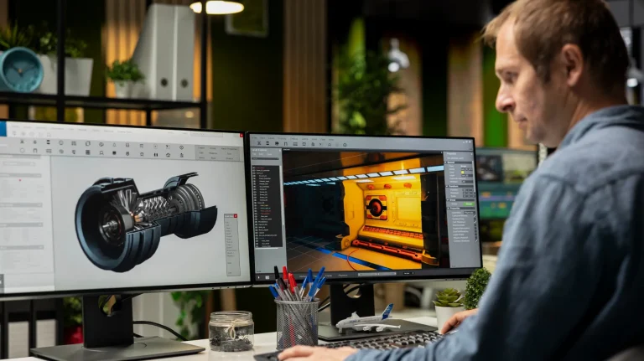Click inside the yellow sci-fi corridor viewport
Viewport: 644px width, 361px height.
(362, 211)
